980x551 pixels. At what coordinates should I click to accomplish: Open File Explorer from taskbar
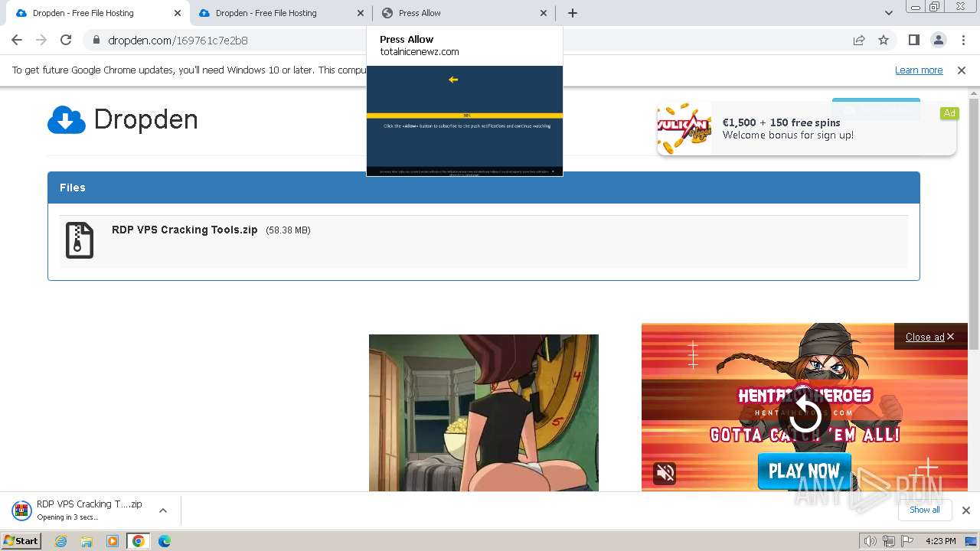tap(87, 541)
